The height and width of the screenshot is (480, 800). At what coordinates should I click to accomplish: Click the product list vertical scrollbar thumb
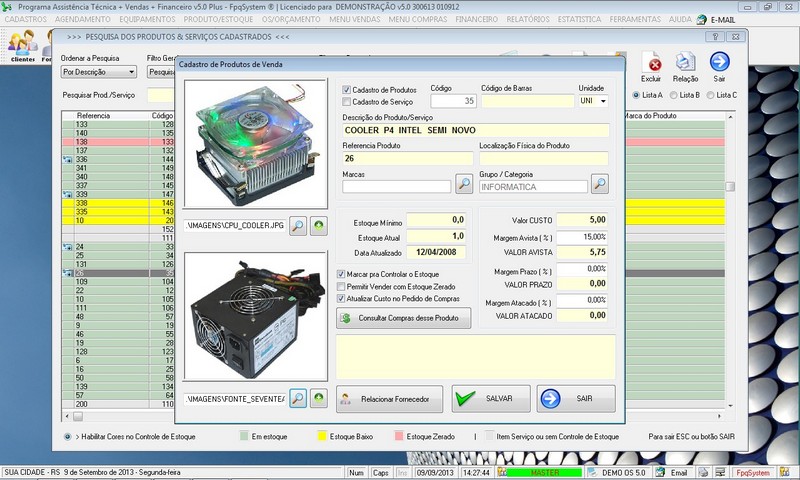(x=730, y=187)
